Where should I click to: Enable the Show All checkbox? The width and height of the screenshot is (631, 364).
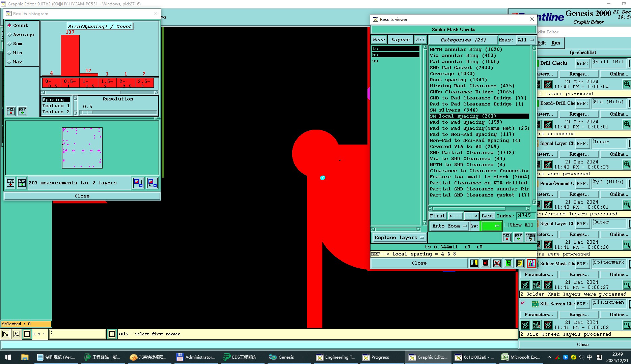point(506,225)
